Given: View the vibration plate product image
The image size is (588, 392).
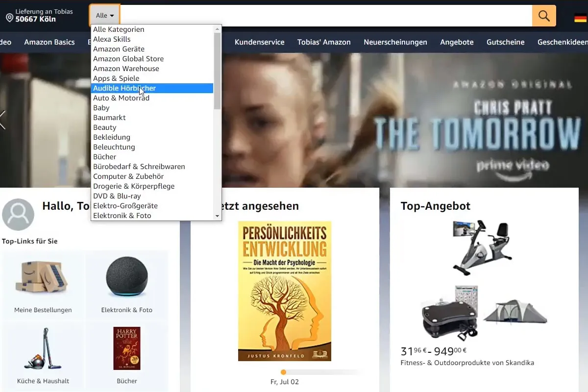Looking at the screenshot, I should (x=449, y=313).
